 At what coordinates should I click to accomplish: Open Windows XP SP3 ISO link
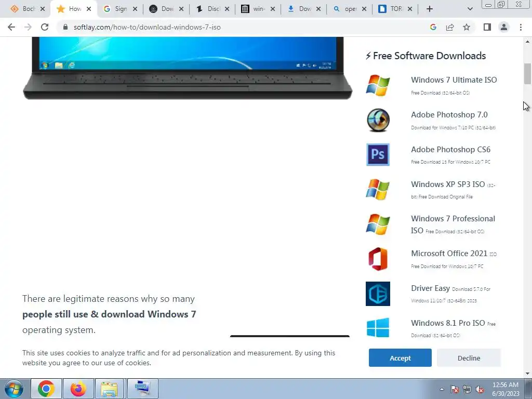coord(448,184)
